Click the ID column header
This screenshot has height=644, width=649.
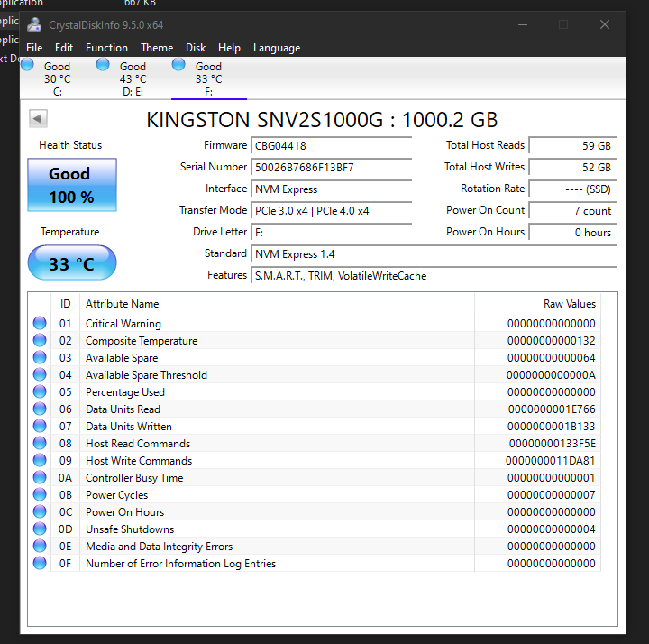pyautogui.click(x=65, y=304)
